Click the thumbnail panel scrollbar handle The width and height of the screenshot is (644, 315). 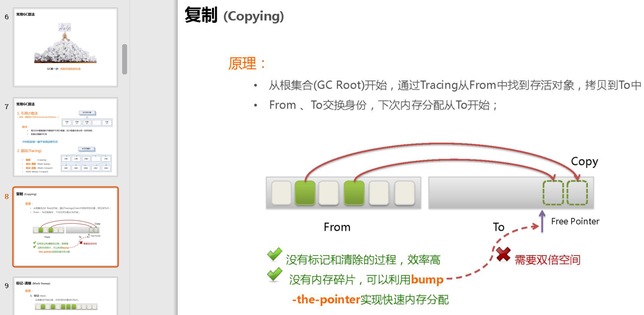(x=125, y=59)
